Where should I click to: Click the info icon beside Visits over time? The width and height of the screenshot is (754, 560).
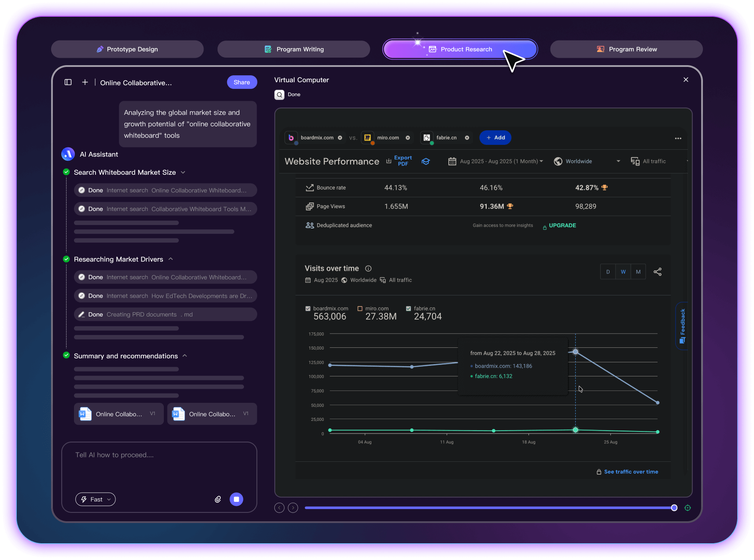click(x=368, y=269)
